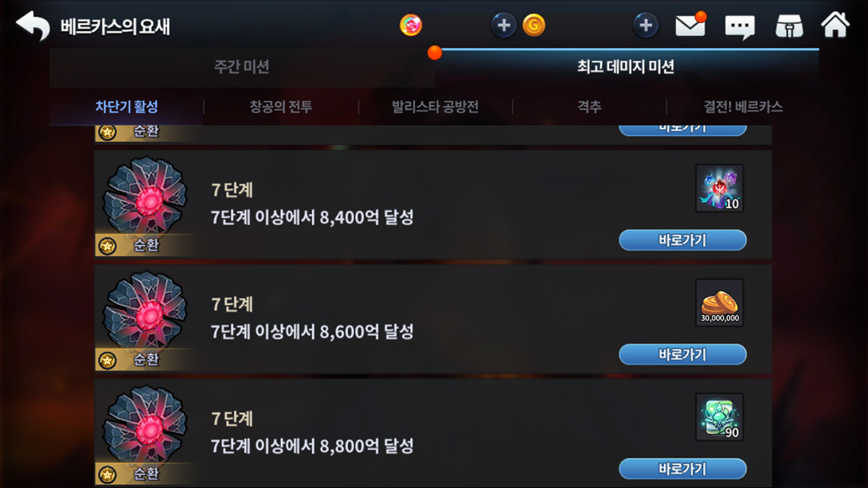Click 바로가기 for 8,600억 mission
The image size is (868, 488).
682,355
